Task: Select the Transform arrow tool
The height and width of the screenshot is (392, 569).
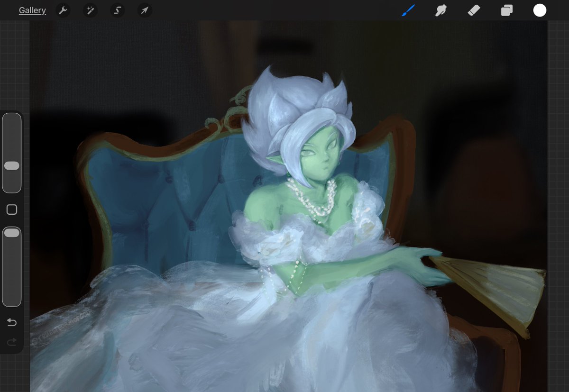Action: (145, 10)
